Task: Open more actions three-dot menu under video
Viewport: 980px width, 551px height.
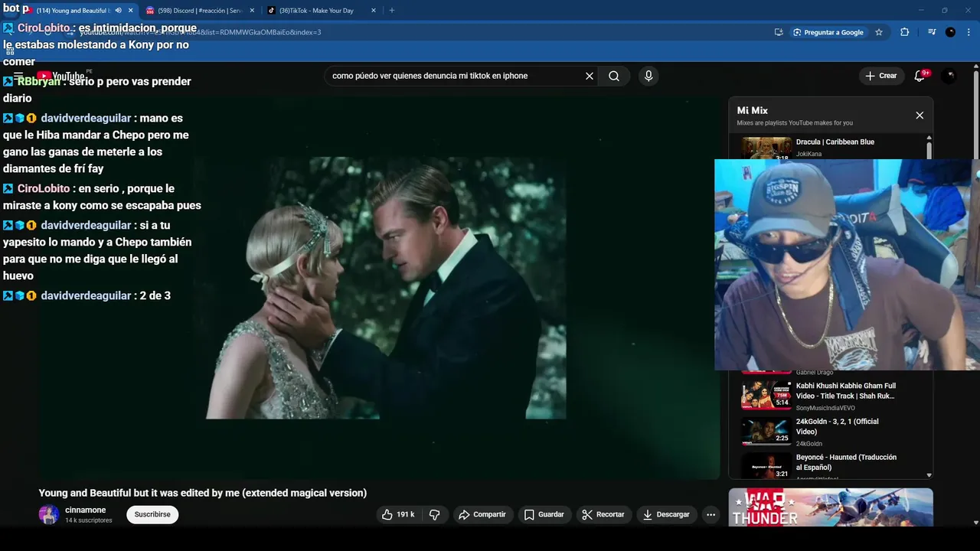Action: tap(710, 514)
